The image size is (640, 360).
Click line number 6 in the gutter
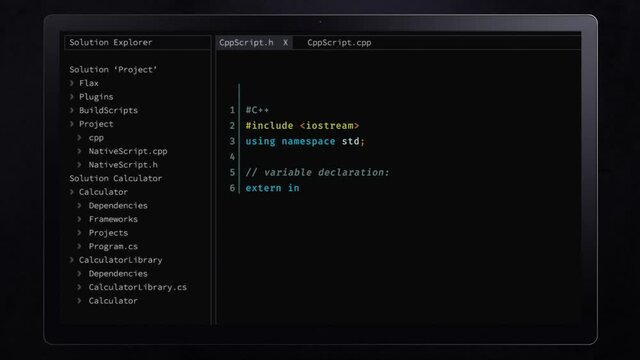(232, 188)
